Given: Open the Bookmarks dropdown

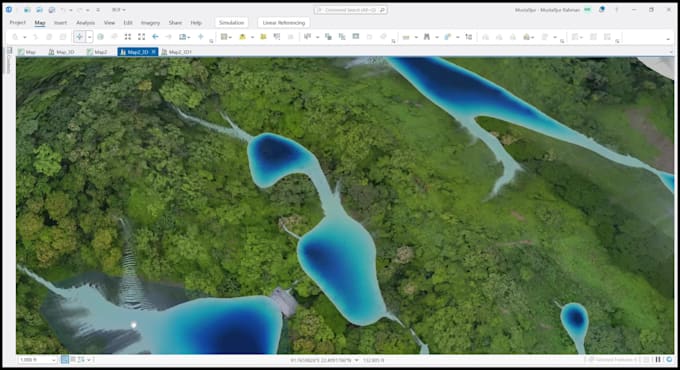Looking at the screenshot, I should pyautogui.click(x=185, y=37).
